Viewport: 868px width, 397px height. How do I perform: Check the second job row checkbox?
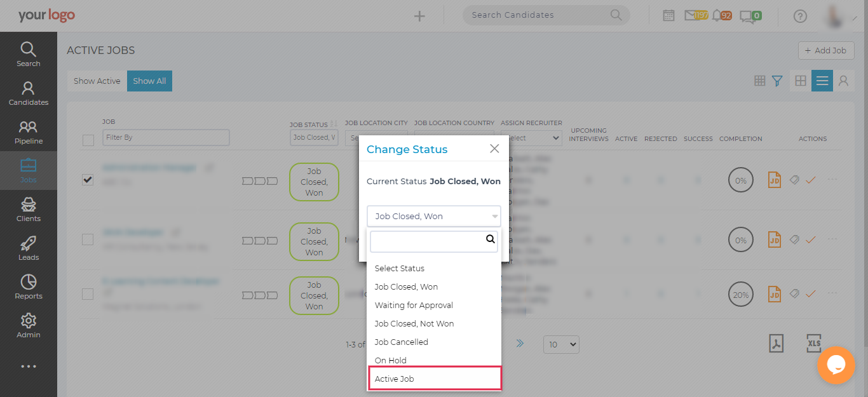tap(88, 240)
